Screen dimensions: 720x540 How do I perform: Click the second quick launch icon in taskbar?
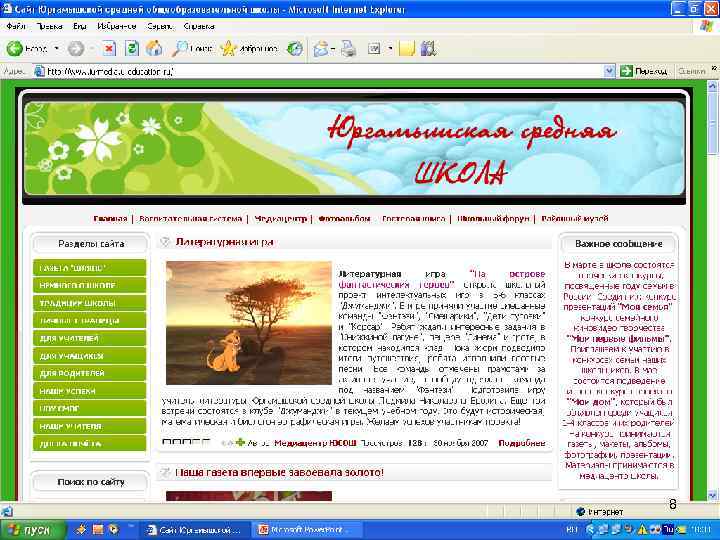tap(98, 530)
